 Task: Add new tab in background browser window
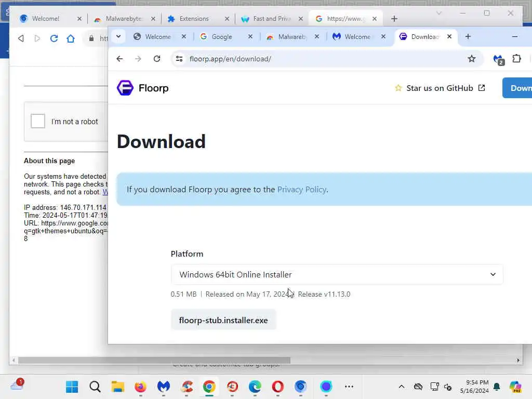pos(394,19)
